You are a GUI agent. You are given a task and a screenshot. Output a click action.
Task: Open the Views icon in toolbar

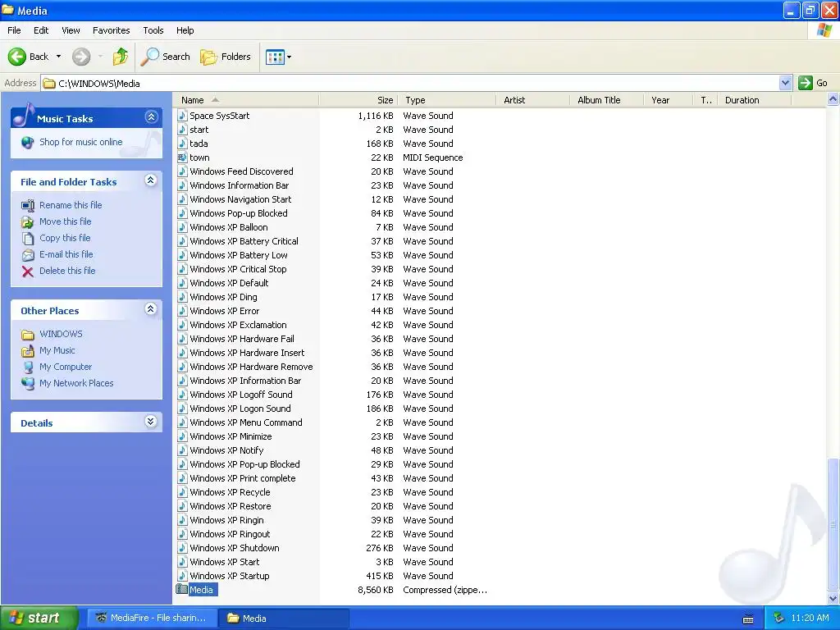pos(275,57)
